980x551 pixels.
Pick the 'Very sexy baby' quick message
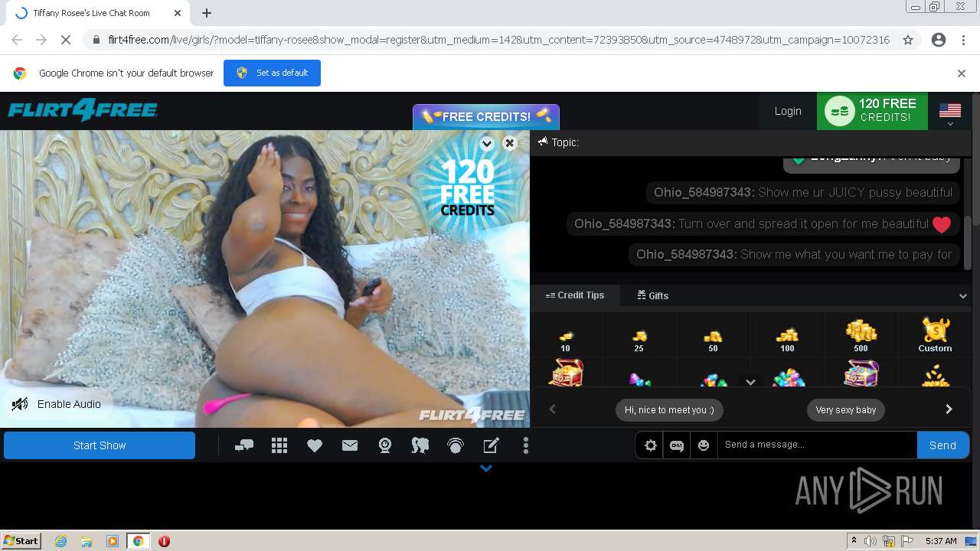pos(846,410)
